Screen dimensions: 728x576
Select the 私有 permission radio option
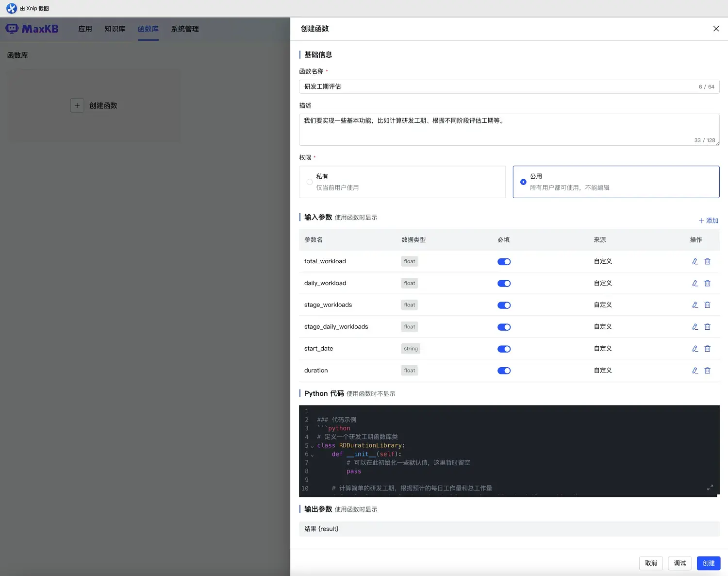310,182
